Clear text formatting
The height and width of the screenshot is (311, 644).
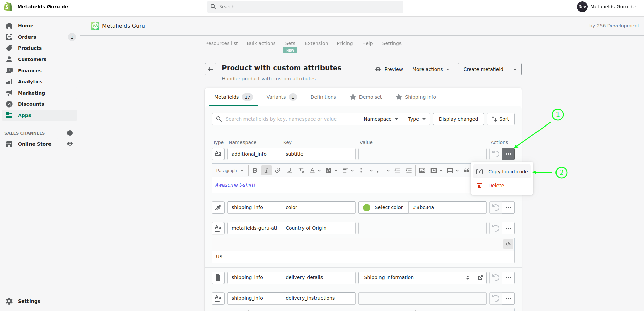coord(301,170)
